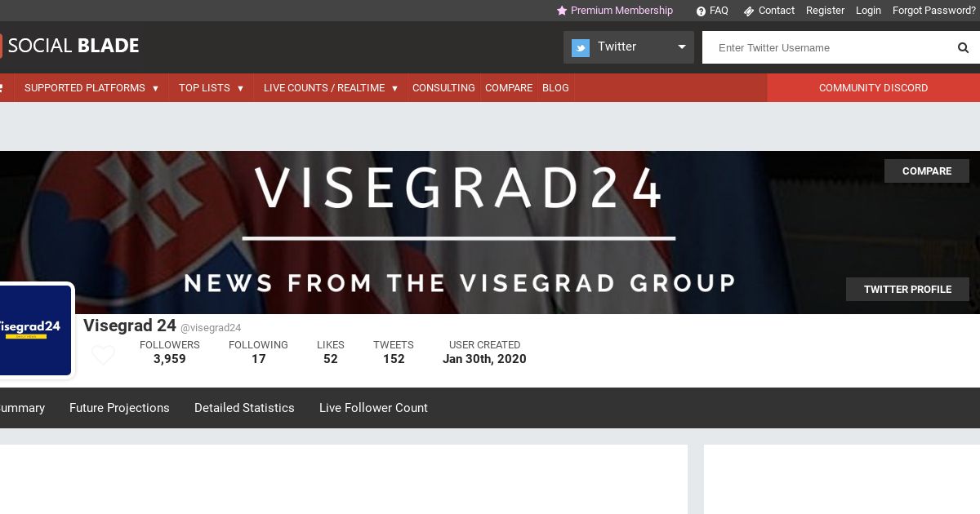
Task: Click the Premium Membership star icon
Action: [x=562, y=11]
